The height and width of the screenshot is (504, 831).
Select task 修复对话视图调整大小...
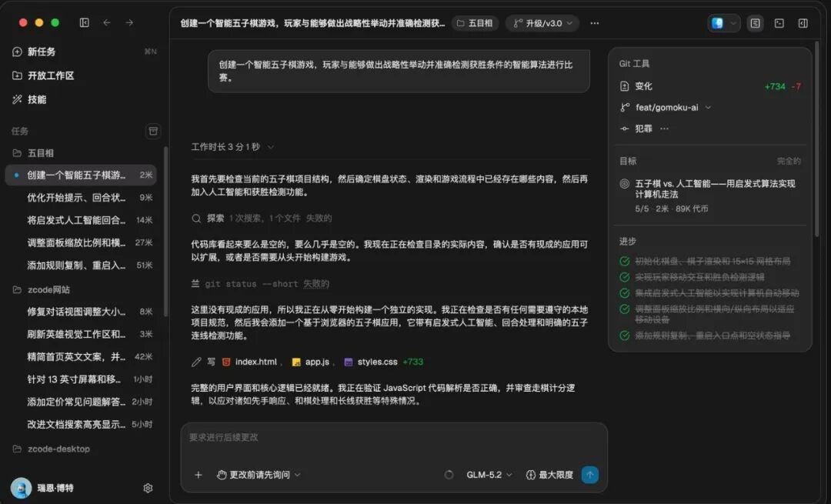[82, 312]
